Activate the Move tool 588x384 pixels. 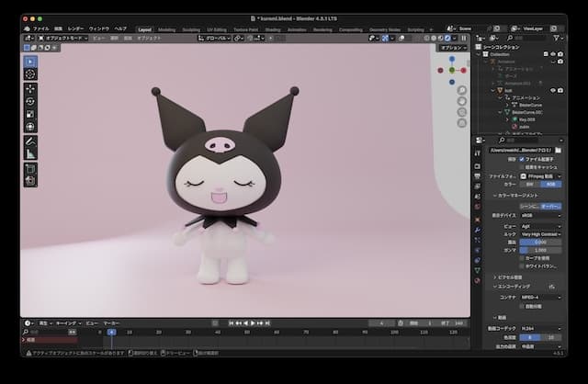coord(30,88)
